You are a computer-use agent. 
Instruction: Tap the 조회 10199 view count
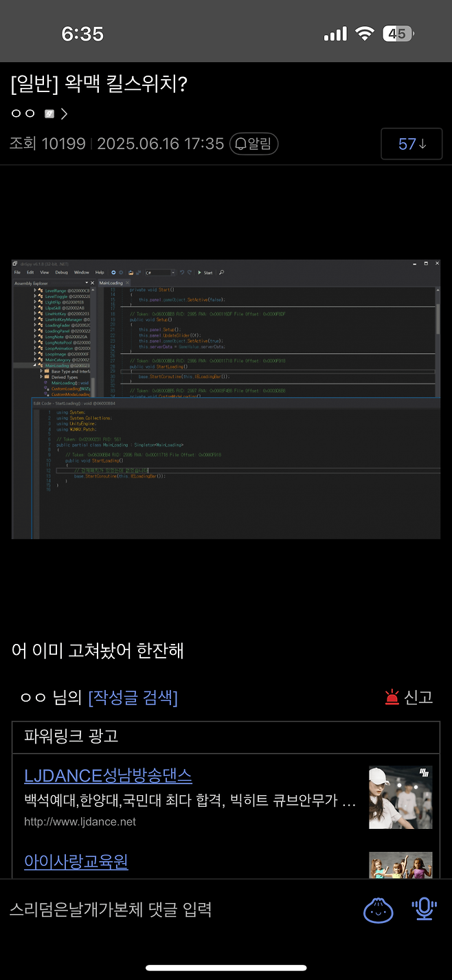pyautogui.click(x=47, y=144)
